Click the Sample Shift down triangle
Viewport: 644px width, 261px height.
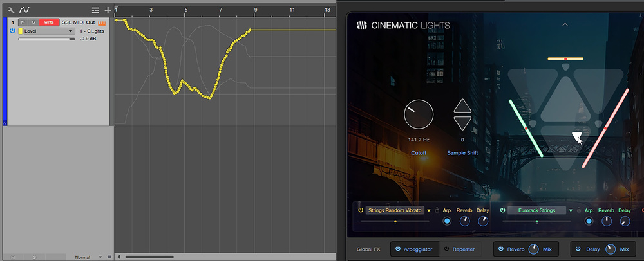coord(462,123)
